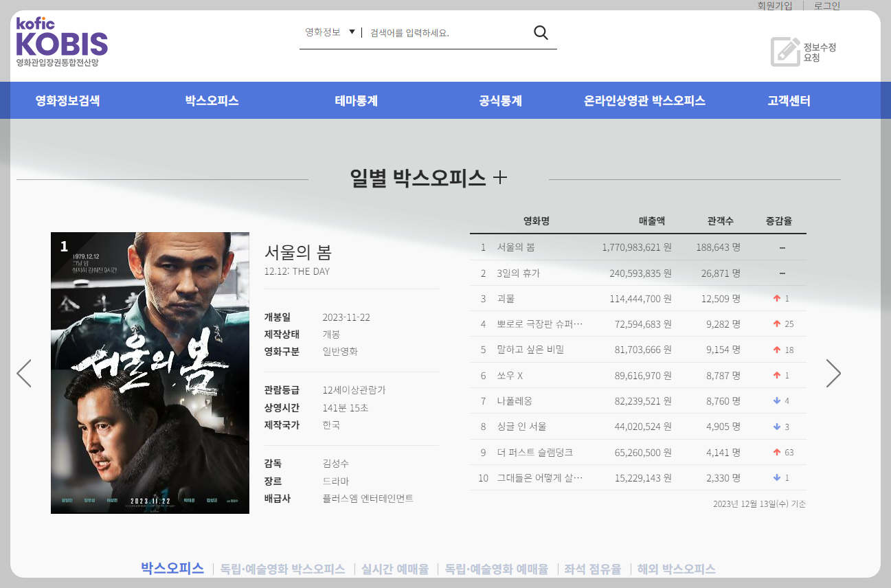The height and width of the screenshot is (588, 891).
Task: Open the 로그인 link
Action: click(827, 5)
